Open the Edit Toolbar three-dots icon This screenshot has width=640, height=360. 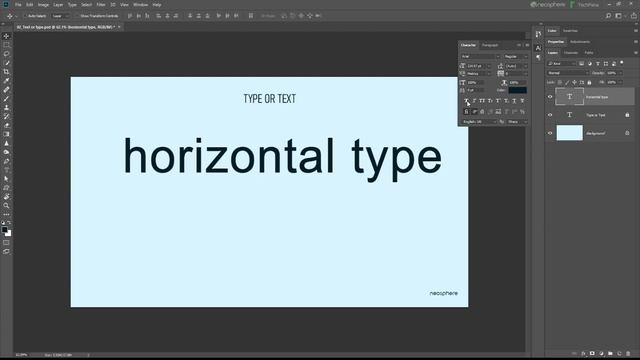[6, 214]
